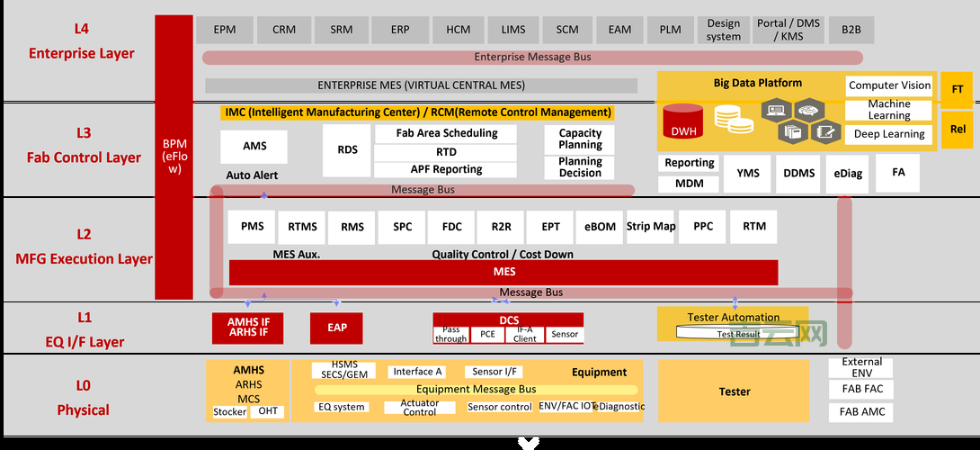Click the yellow FT block
The height and width of the screenshot is (450, 980).
(x=957, y=89)
